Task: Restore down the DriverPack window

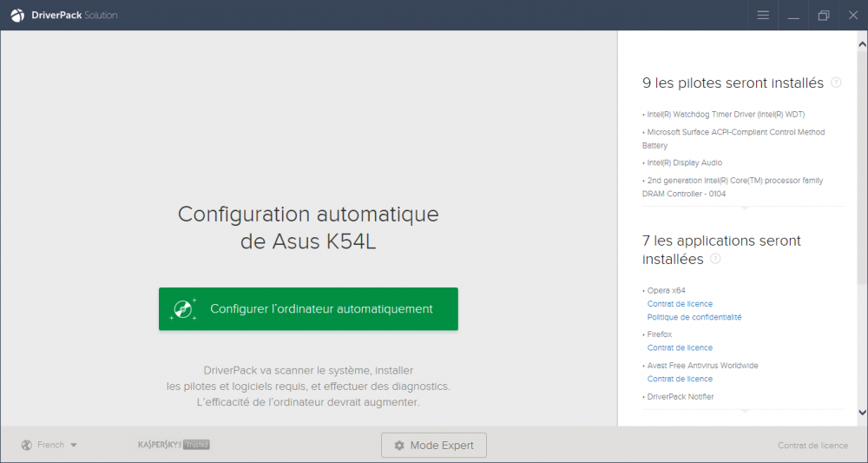Action: click(824, 16)
